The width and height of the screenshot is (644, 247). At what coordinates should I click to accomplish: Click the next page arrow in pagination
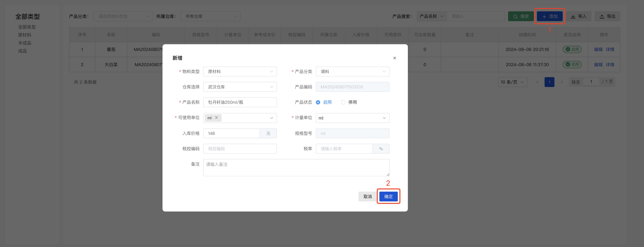coord(562,82)
